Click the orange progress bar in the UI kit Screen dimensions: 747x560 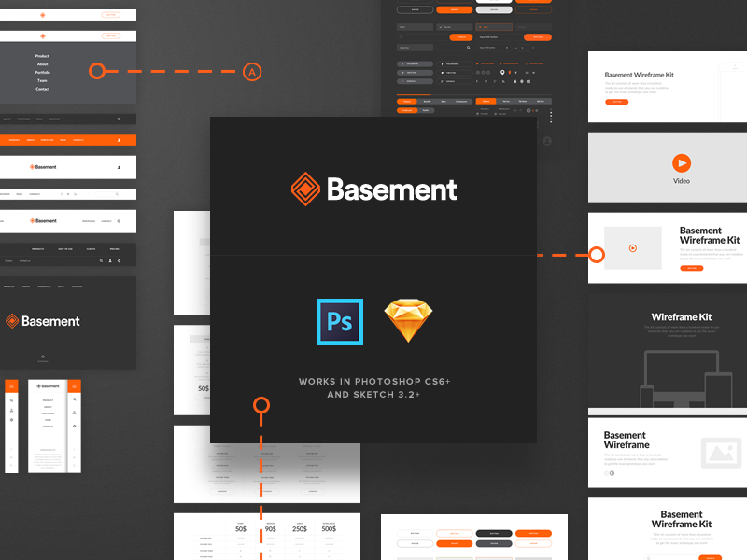pyautogui.click(x=414, y=94)
